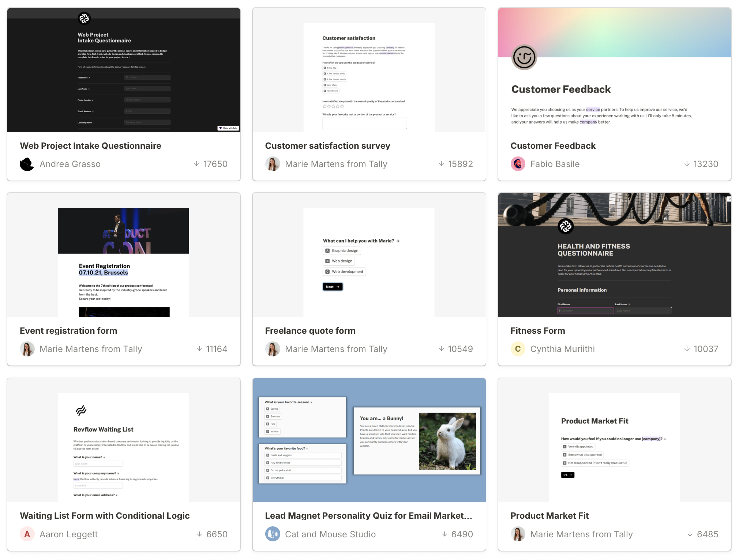739x560 pixels.
Task: Click Marie Martens from Tally under Product Market Fit
Action: point(581,534)
